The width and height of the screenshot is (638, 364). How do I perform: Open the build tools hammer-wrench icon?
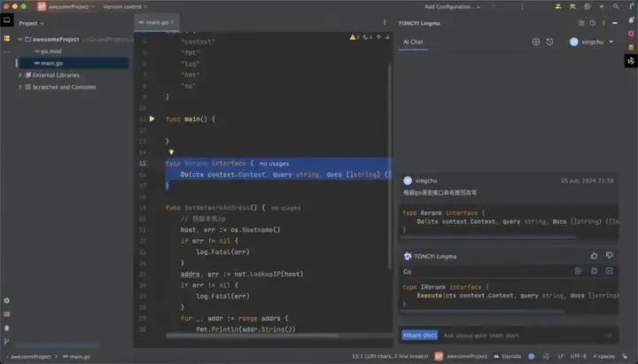pos(572,6)
